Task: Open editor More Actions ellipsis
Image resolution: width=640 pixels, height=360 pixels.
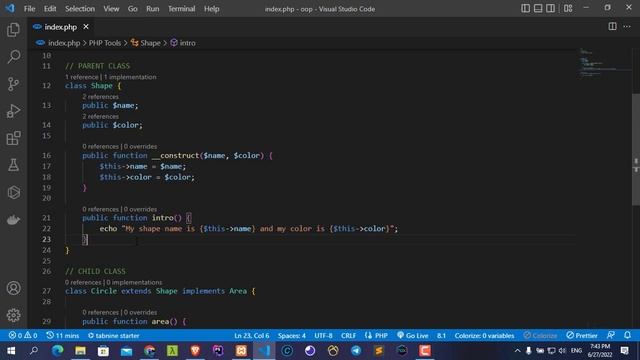Action: (627, 27)
